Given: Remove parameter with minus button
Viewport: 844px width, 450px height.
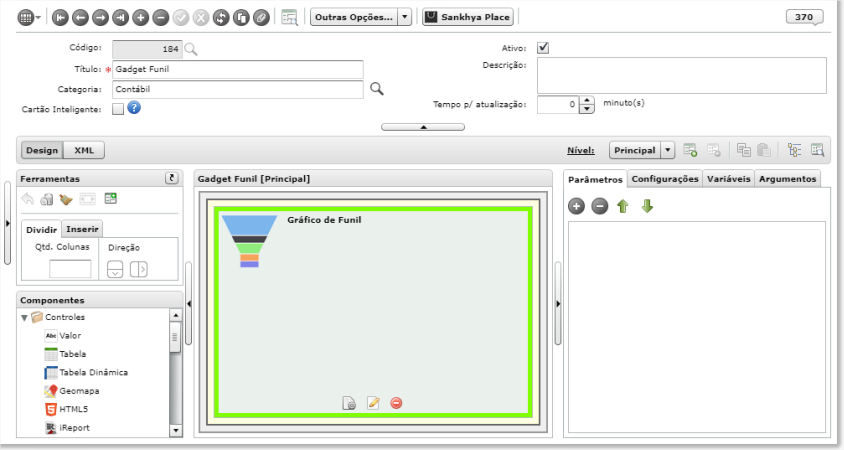Looking at the screenshot, I should coord(600,206).
